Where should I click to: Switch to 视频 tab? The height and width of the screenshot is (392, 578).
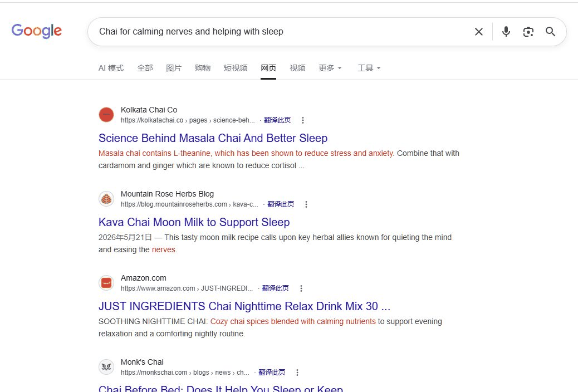tap(297, 68)
